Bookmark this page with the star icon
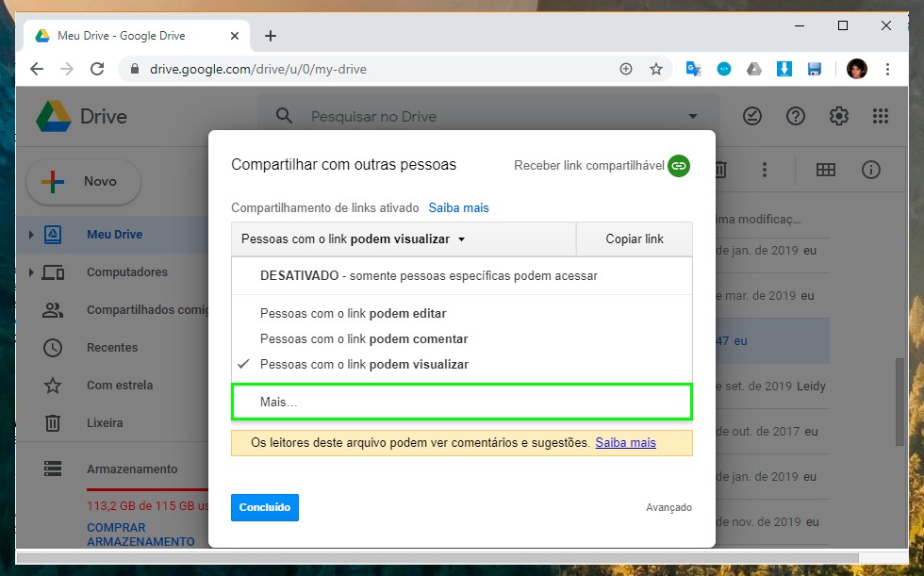 pos(656,69)
